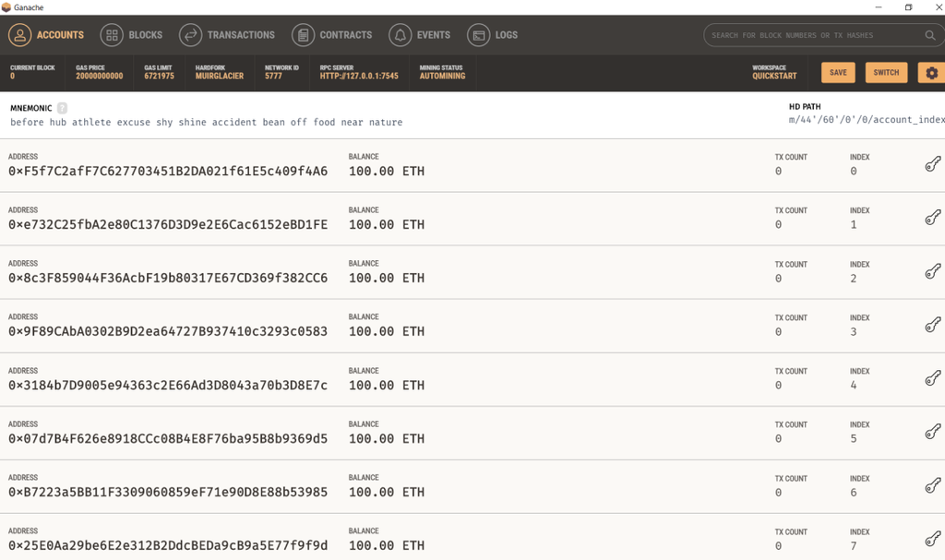Select address 0xe732C25fbA2e80C1376D3D9e2E6Cac6152eBD1FE
This screenshot has height=560, width=945.
click(168, 225)
